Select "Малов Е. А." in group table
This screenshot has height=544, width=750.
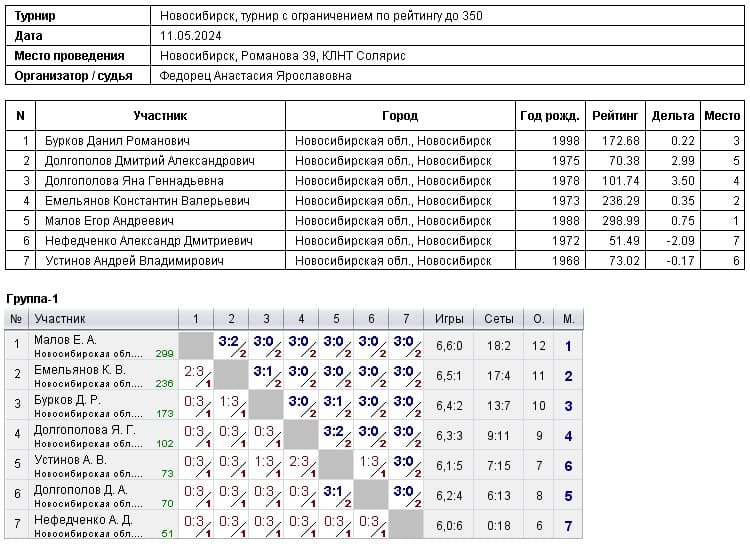pos(66,340)
